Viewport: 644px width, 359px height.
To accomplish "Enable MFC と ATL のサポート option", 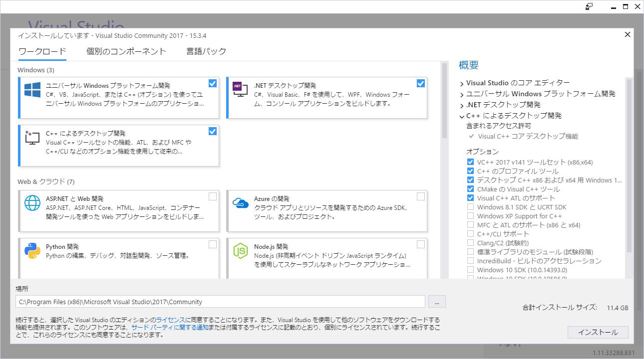I will tap(470, 225).
